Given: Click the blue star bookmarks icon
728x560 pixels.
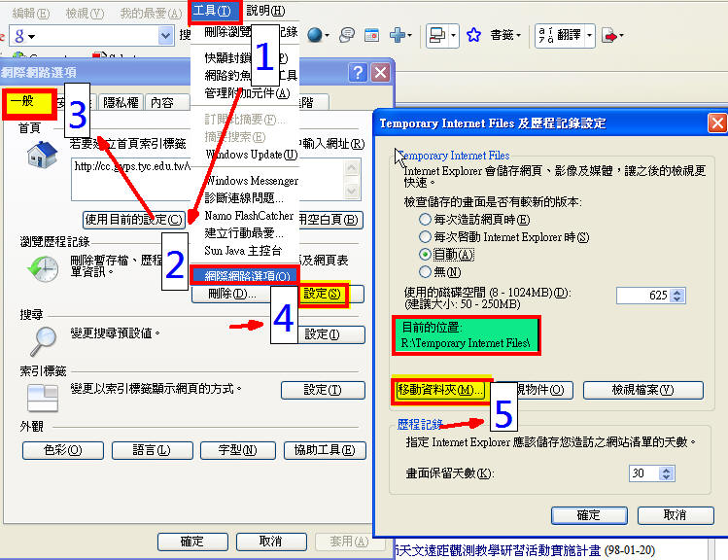Looking at the screenshot, I should [473, 35].
